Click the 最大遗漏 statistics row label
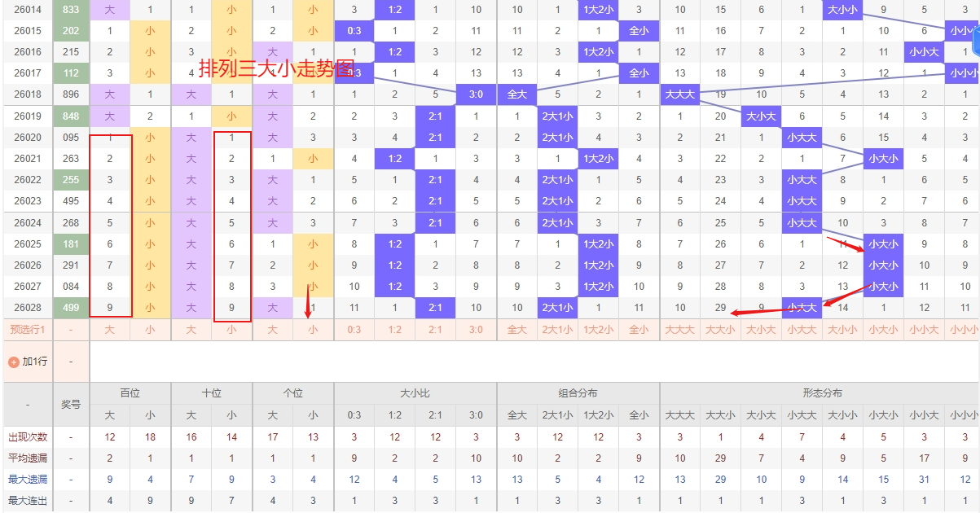The image size is (980, 513). (27, 480)
